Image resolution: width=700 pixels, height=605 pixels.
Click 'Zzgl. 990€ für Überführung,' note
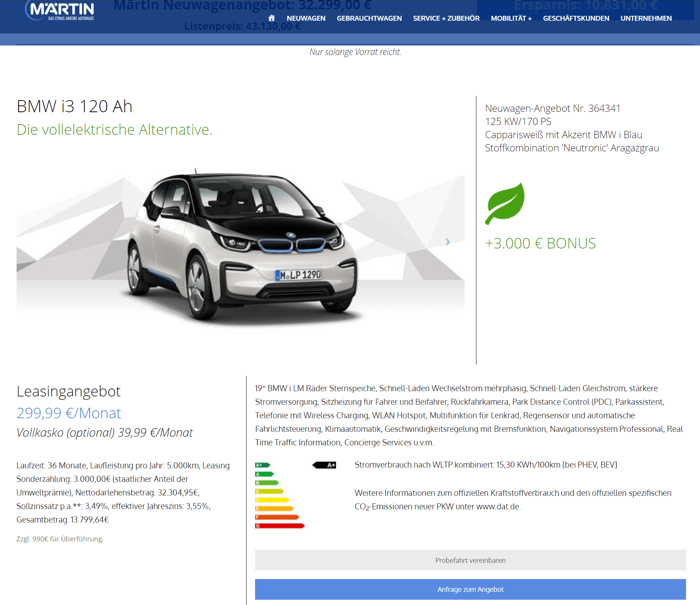[60, 539]
